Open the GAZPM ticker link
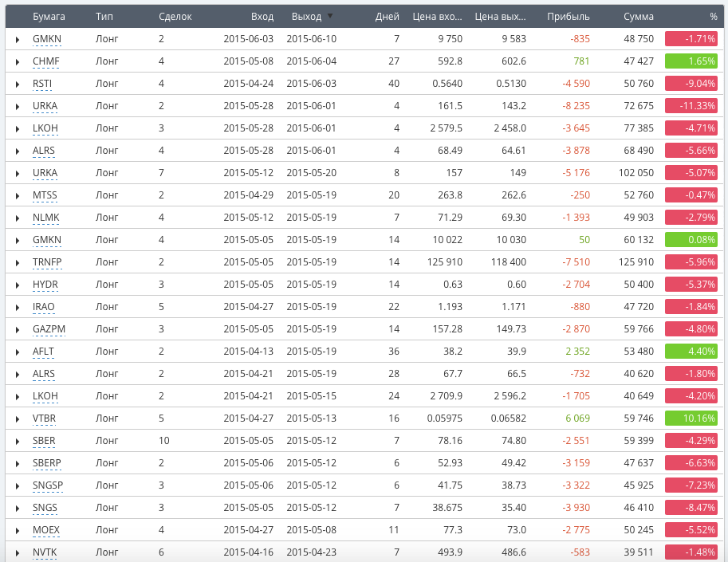 pos(49,329)
